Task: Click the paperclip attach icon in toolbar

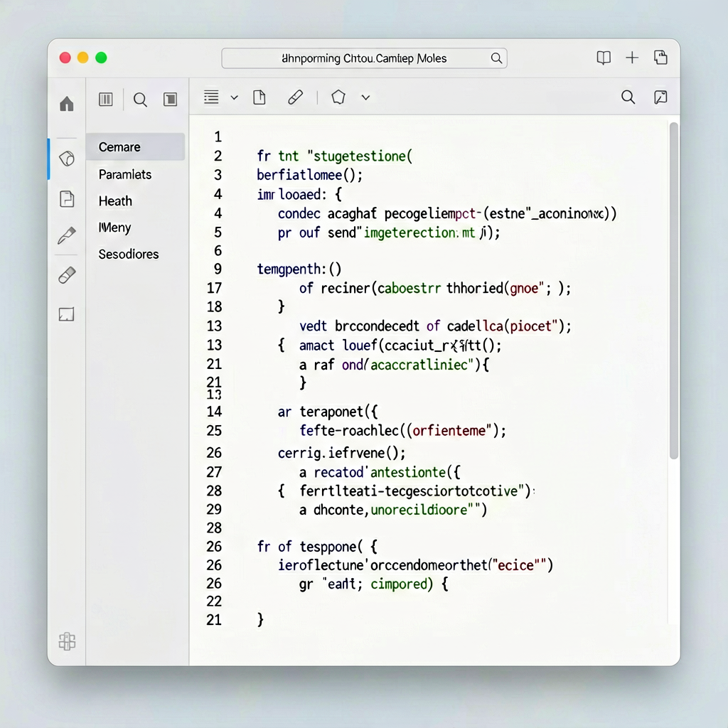Action: [x=295, y=97]
